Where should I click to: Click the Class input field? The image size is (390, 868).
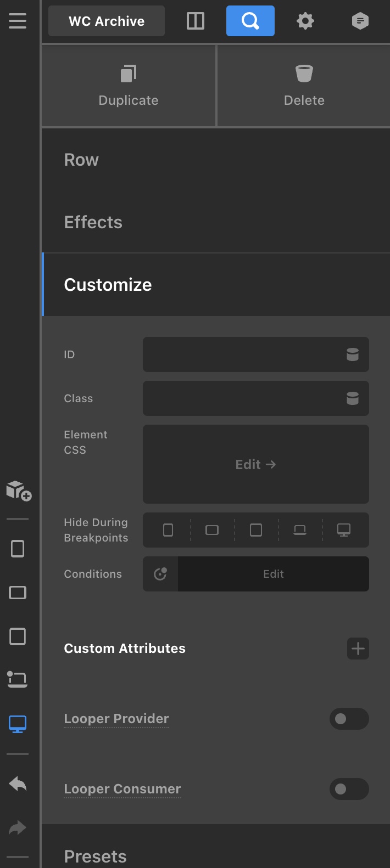point(256,398)
